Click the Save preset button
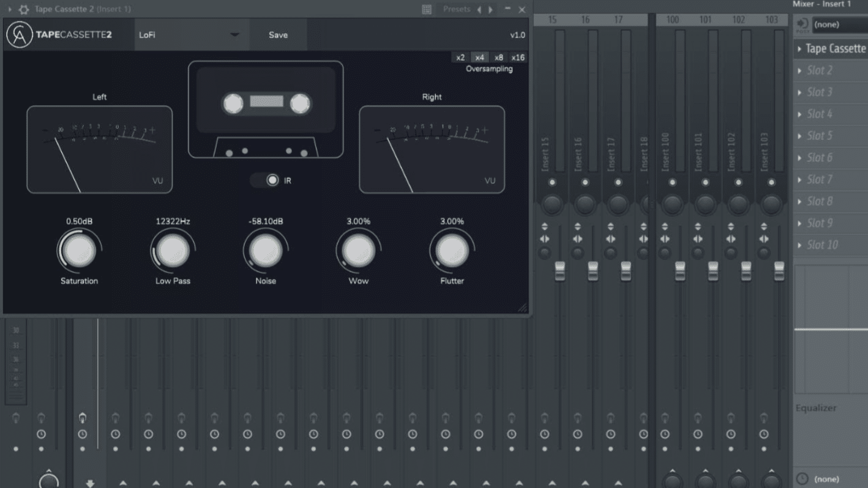868x488 pixels. (x=278, y=35)
